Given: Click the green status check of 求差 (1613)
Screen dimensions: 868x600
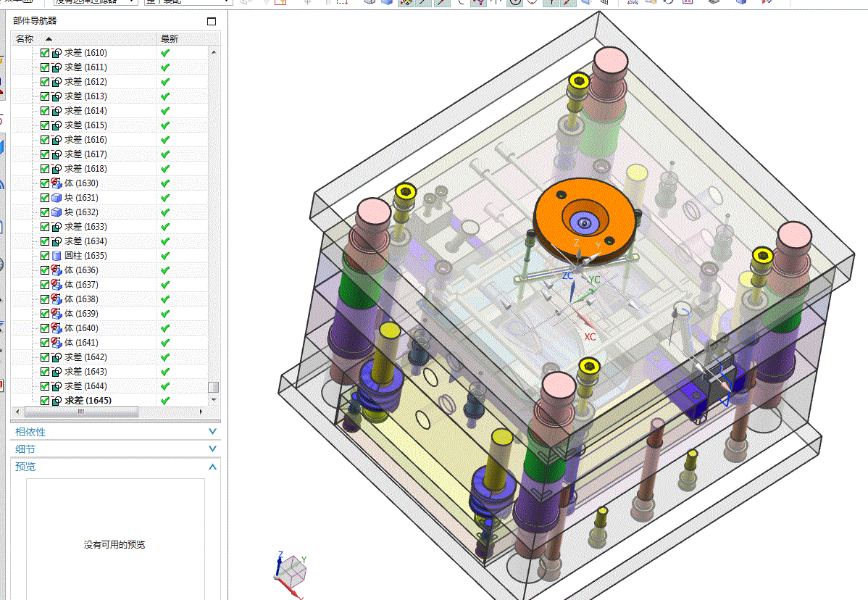Looking at the screenshot, I should [x=165, y=96].
